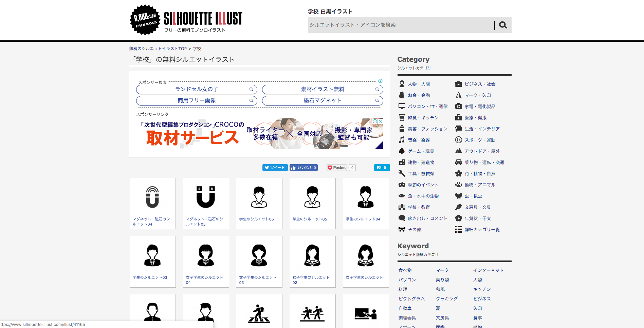Click the mountain icon beside アウトドア・屋外
Image resolution: width=644 pixels, height=328 pixels.
click(x=459, y=151)
